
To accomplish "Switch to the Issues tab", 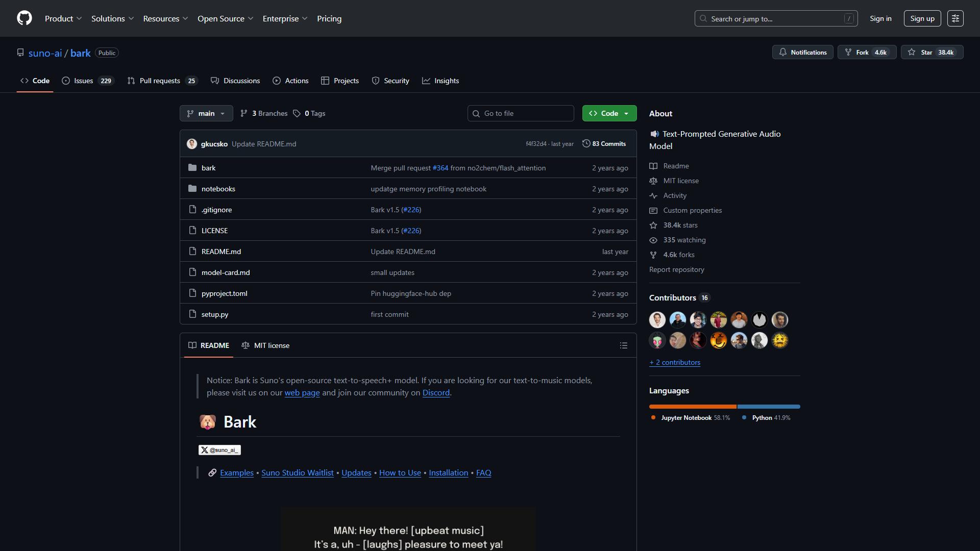I will click(88, 81).
